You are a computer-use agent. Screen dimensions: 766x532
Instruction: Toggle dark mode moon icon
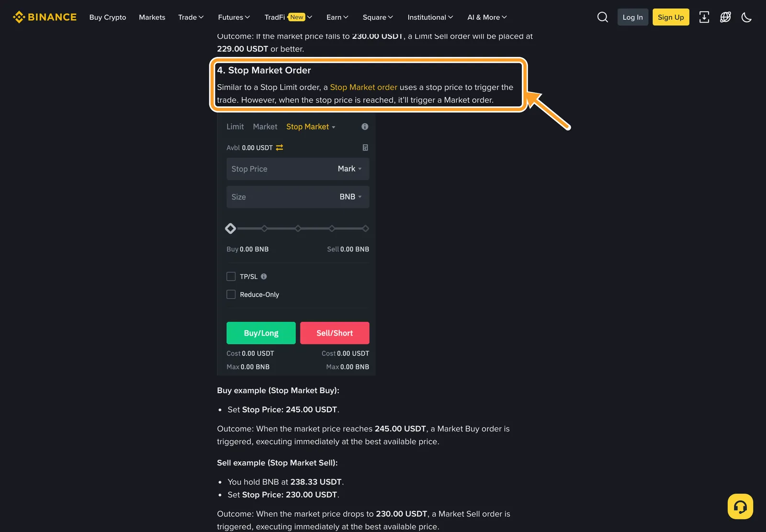click(746, 17)
